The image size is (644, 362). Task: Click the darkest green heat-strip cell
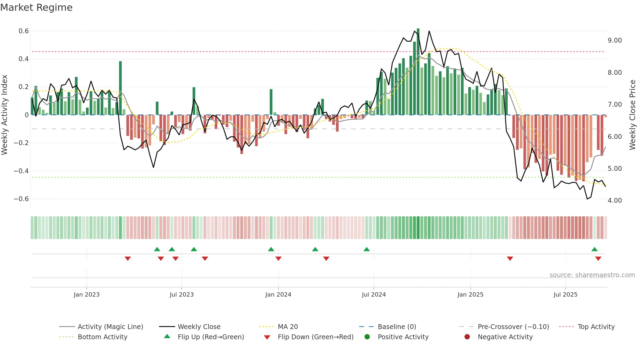[x=418, y=228]
